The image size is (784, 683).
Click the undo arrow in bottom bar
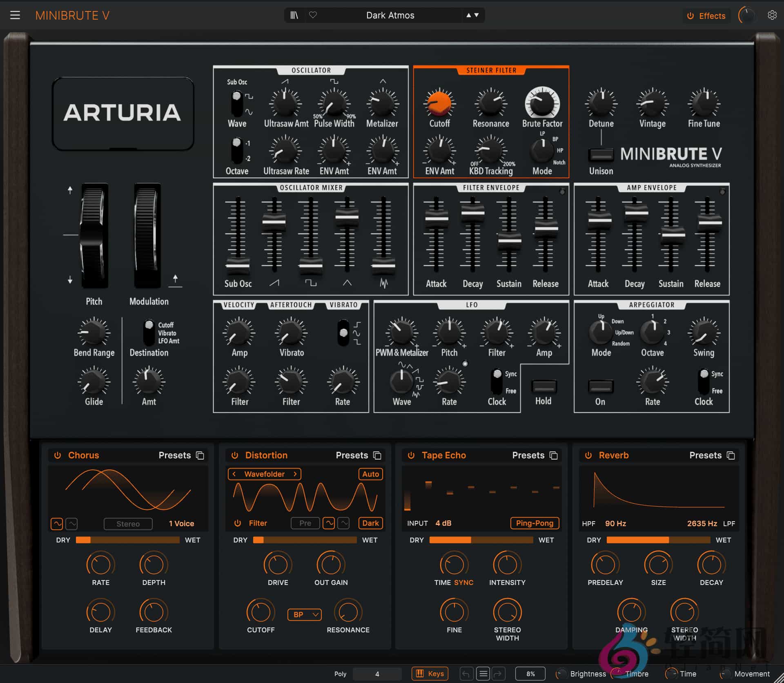point(466,674)
